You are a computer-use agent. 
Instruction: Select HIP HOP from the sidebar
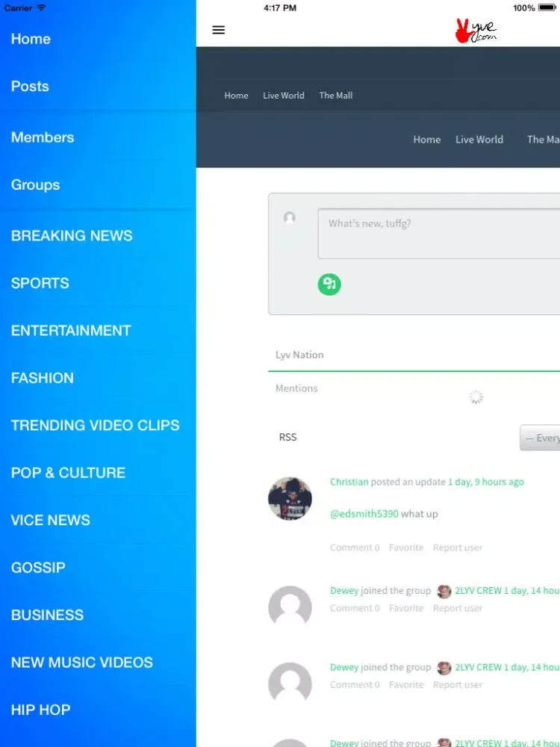click(40, 710)
